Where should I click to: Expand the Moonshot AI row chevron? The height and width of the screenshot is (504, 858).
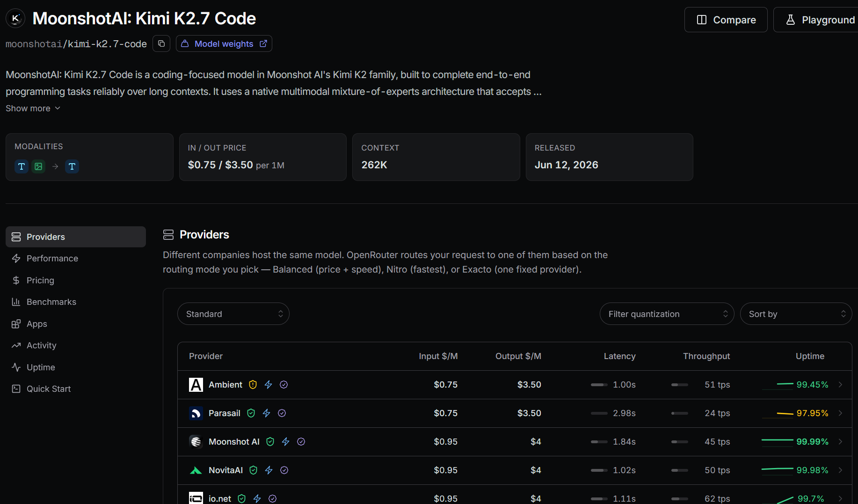[x=841, y=442]
